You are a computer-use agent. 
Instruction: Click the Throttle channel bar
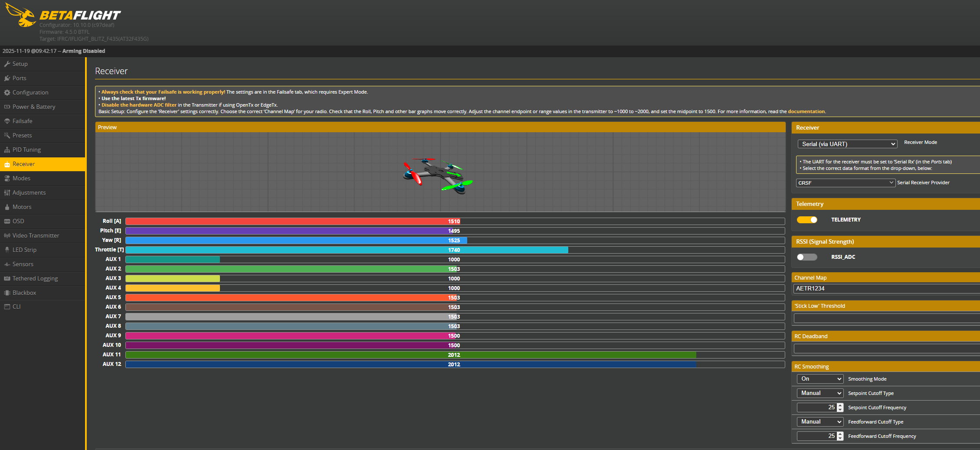(x=455, y=250)
